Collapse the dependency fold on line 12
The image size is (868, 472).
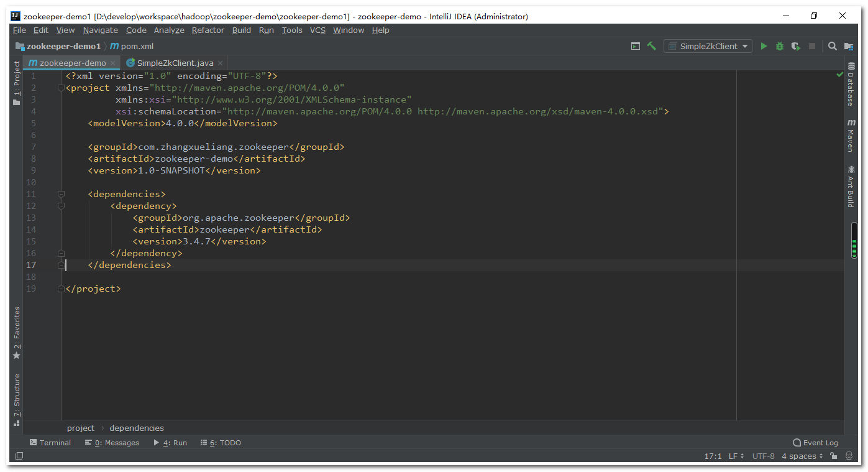tap(61, 206)
